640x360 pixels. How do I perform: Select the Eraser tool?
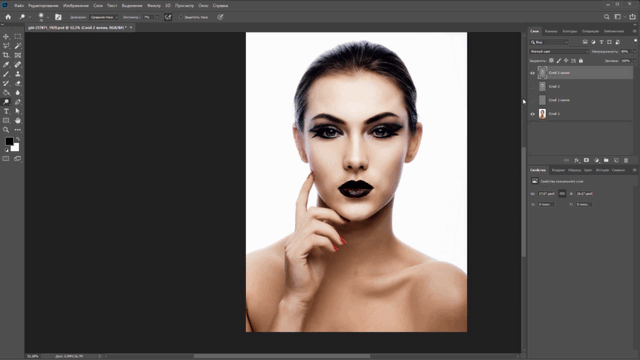[x=18, y=83]
